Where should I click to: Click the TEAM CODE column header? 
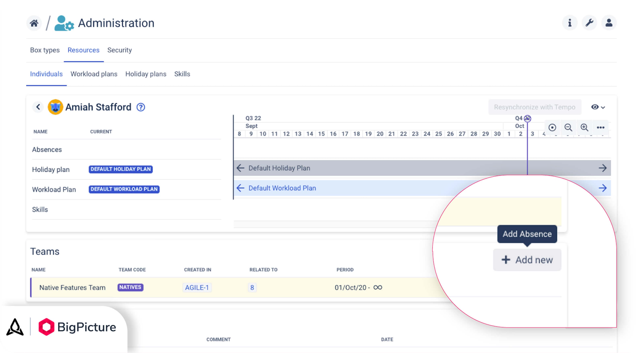pos(132,270)
